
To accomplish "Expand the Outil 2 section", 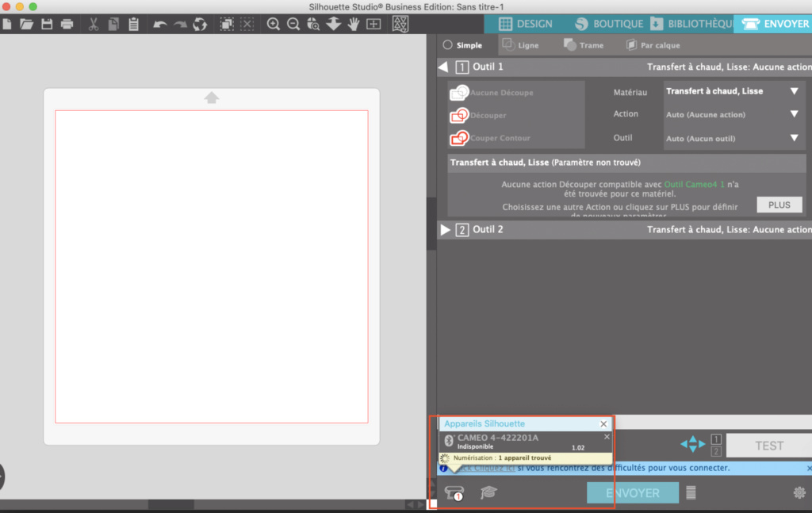I will coord(445,229).
